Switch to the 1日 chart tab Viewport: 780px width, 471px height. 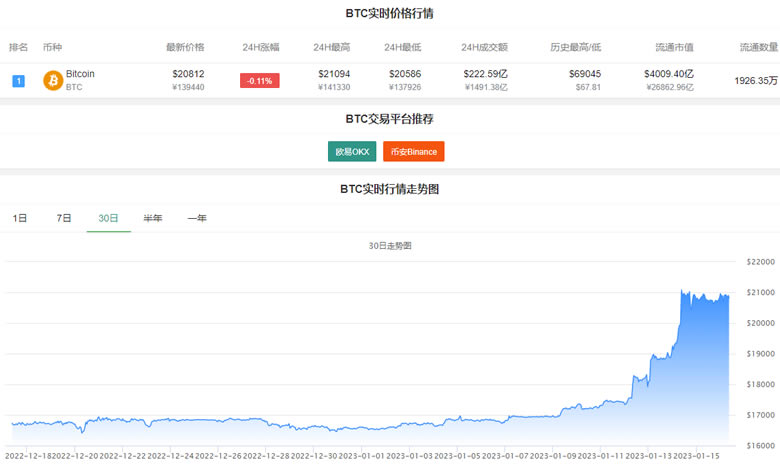click(20, 218)
